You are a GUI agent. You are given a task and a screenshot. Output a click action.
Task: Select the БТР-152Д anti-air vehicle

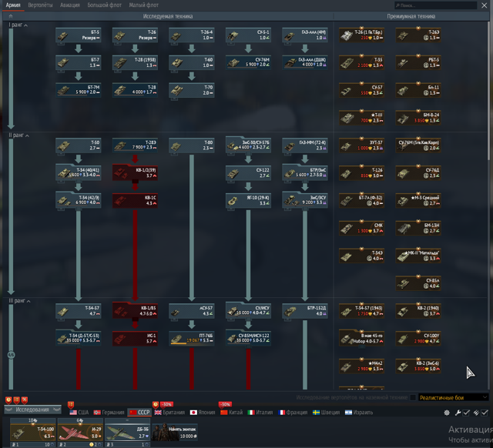(x=305, y=311)
